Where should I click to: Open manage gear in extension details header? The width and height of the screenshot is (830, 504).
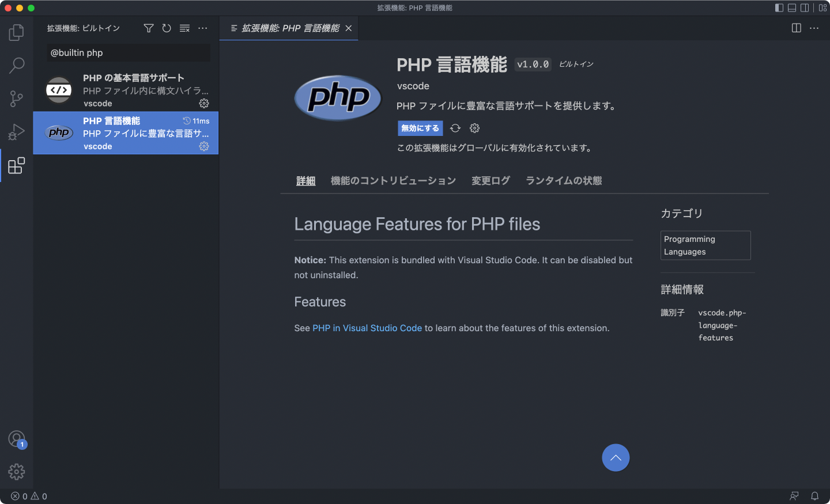coord(475,128)
